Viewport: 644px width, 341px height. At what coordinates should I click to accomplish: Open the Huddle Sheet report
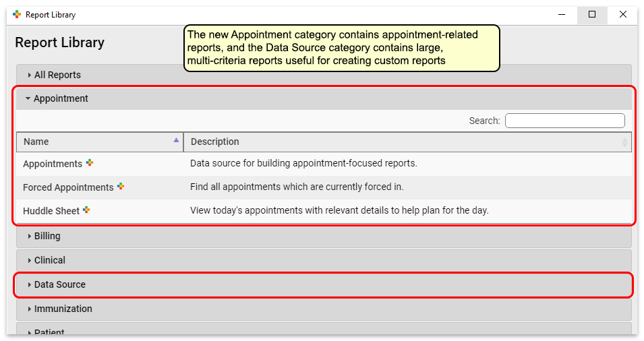pos(51,211)
